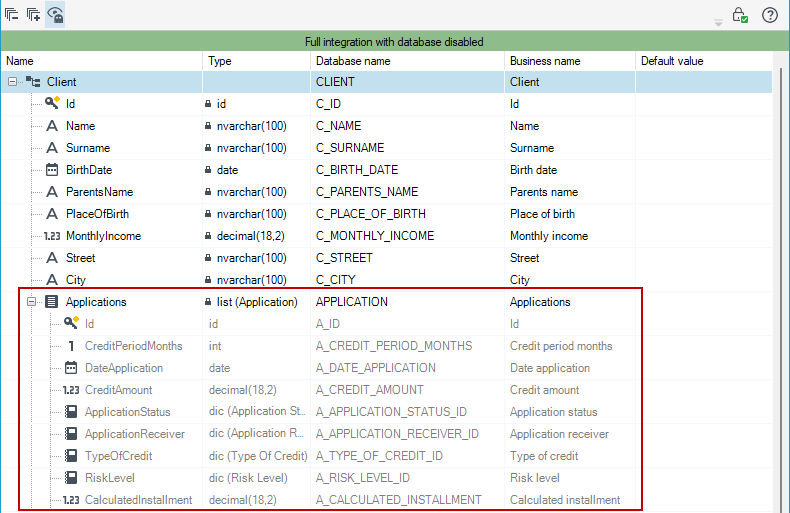
Task: Click the lock icon beside list (Application)
Action: point(208,301)
